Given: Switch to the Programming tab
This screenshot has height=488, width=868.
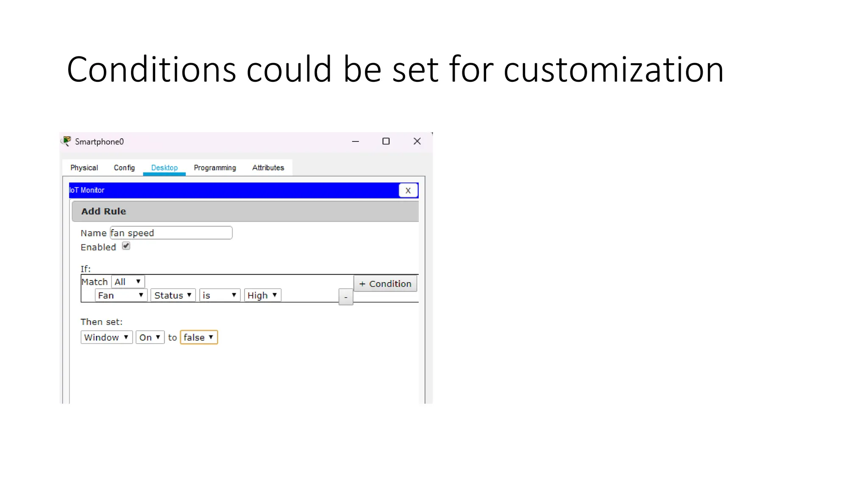Looking at the screenshot, I should tap(215, 168).
